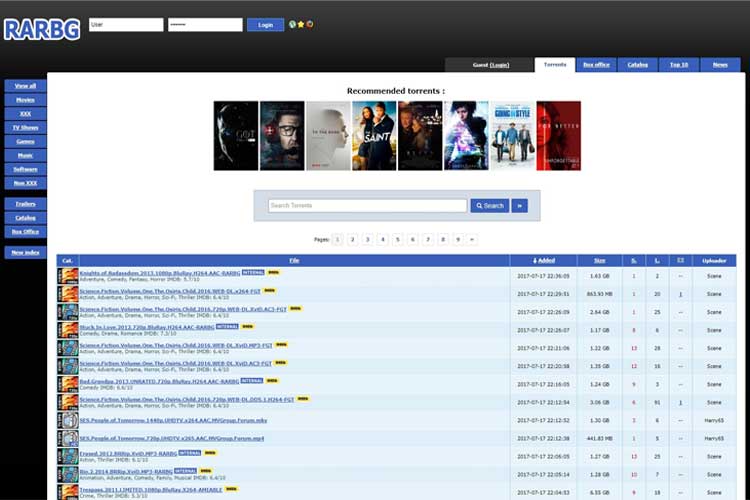The image size is (750, 500).
Task: Click IMDB badge on Stuck.In.Love row
Action: [248, 326]
